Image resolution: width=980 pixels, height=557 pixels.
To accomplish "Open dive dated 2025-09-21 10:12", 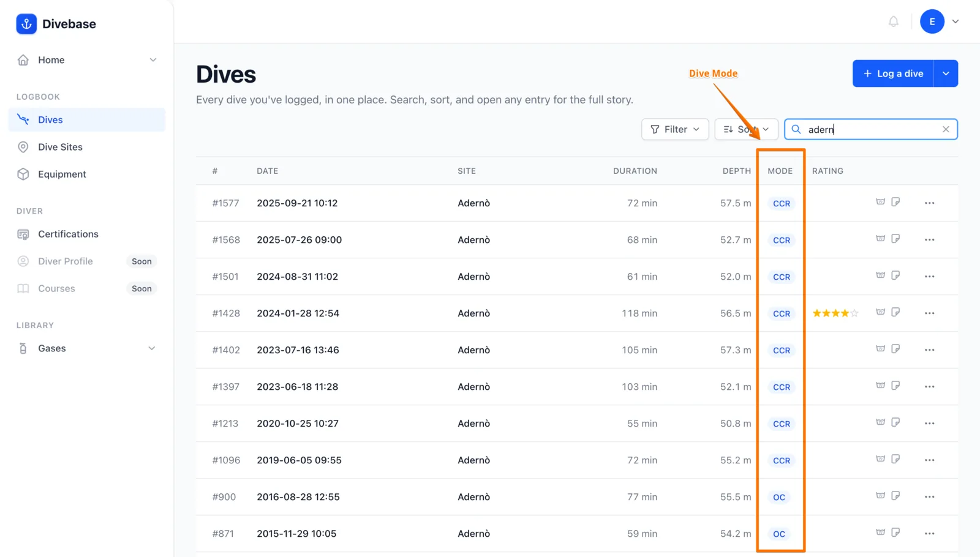I will (x=297, y=203).
